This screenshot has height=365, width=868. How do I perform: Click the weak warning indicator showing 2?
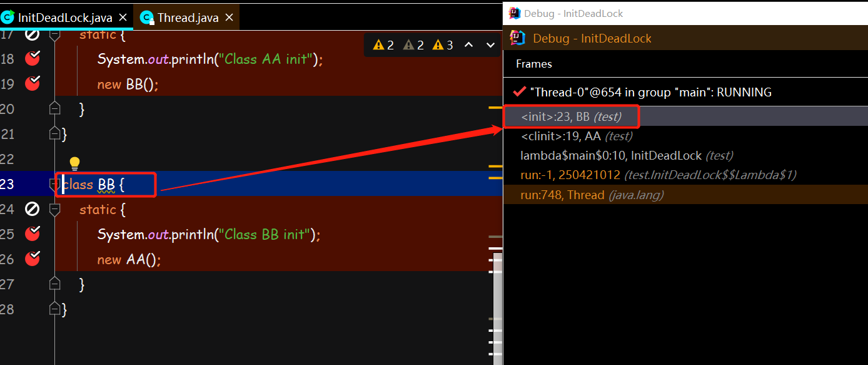[413, 45]
